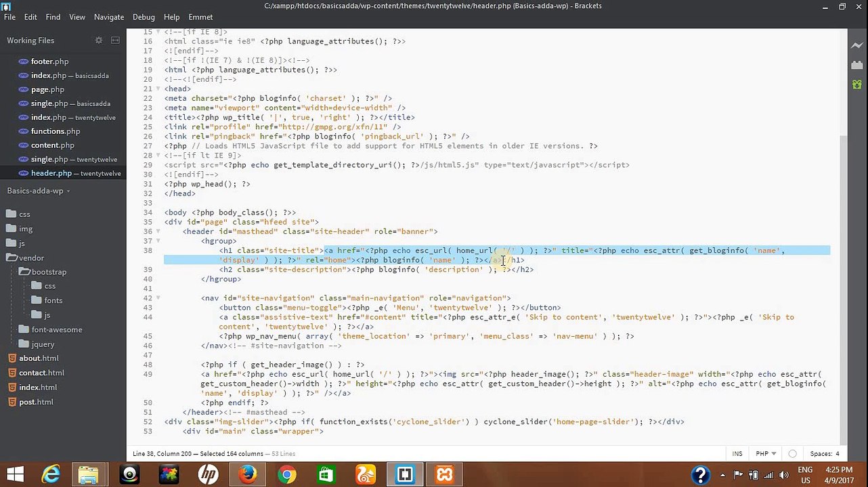Open index.html in project tree
Image resolution: width=868 pixels, height=487 pixels.
click(x=38, y=388)
